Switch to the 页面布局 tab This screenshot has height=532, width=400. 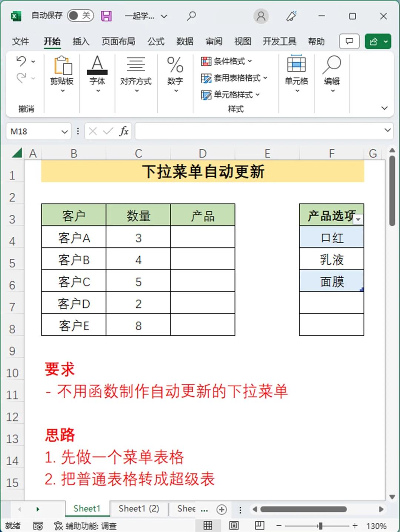(118, 41)
